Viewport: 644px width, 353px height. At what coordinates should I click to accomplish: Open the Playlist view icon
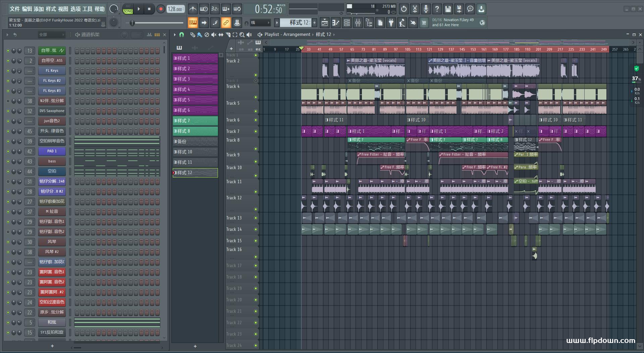point(324,23)
